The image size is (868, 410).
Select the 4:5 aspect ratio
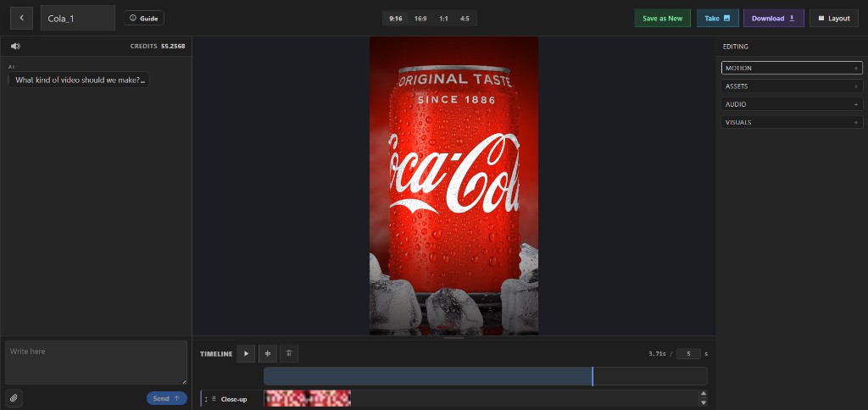pos(465,19)
